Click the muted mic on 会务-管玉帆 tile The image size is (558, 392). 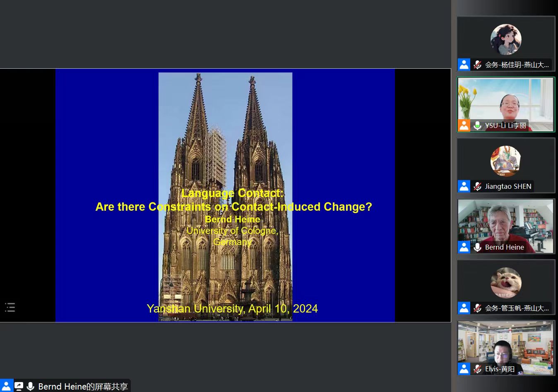[477, 308]
